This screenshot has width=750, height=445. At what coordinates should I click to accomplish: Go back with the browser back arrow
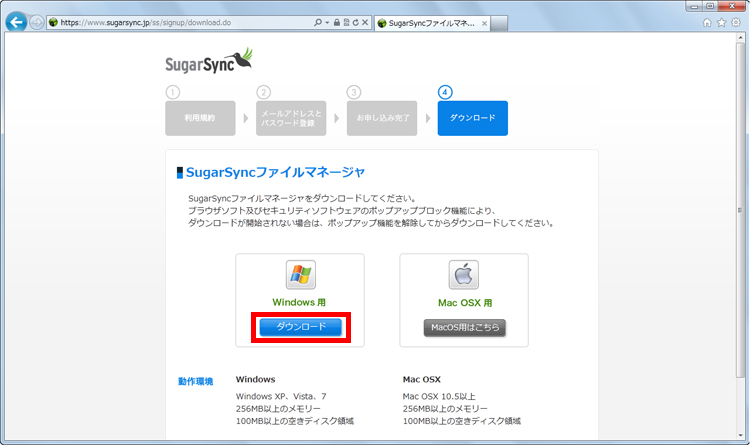(x=16, y=22)
